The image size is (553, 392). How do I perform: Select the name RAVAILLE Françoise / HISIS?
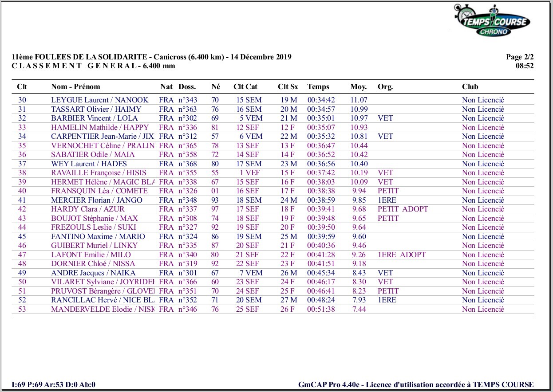pos(98,173)
